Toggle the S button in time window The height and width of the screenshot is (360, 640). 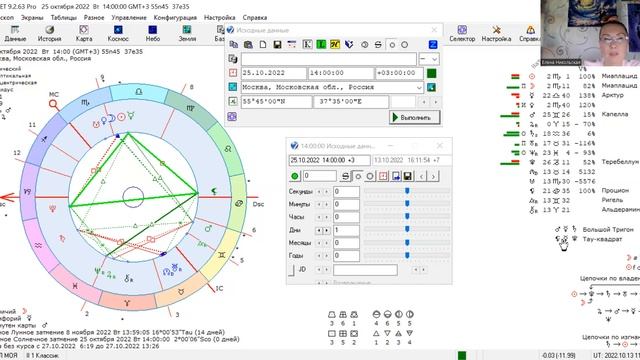(346, 176)
